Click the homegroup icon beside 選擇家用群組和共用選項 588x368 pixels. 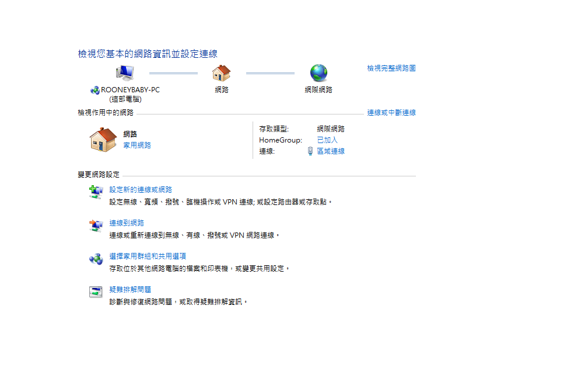point(96,259)
